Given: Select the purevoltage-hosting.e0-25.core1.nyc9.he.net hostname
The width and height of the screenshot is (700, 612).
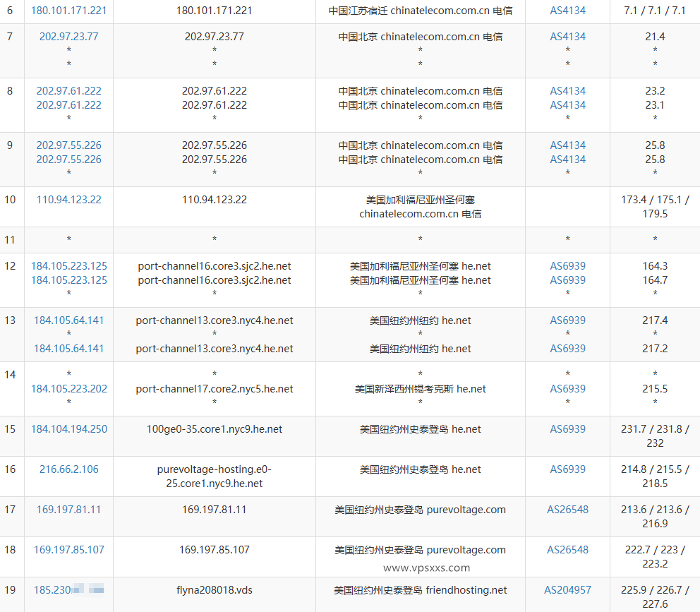Looking at the screenshot, I should [x=215, y=476].
